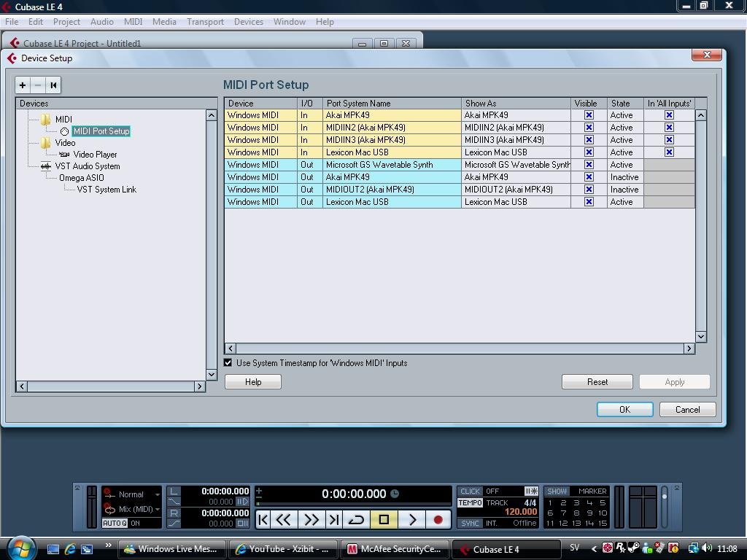Click the Stop button in transport

tap(384, 520)
